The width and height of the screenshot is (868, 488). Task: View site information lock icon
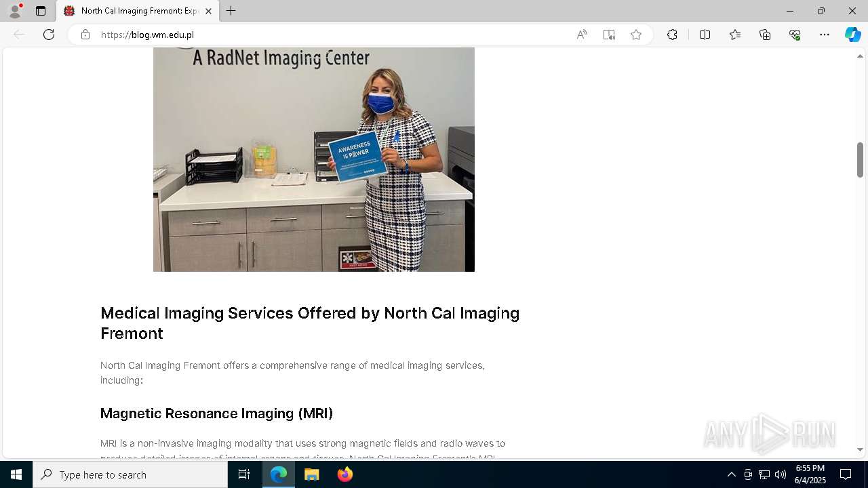coord(85,35)
